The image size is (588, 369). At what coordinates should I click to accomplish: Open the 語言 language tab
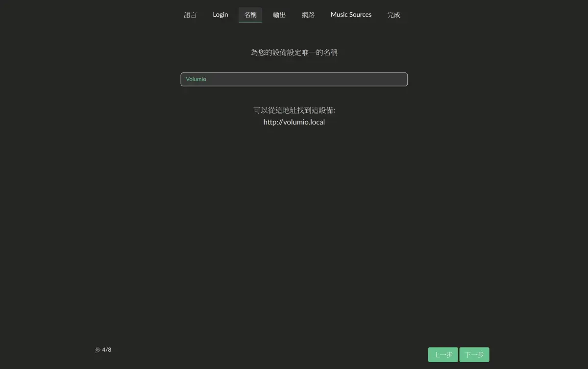190,15
